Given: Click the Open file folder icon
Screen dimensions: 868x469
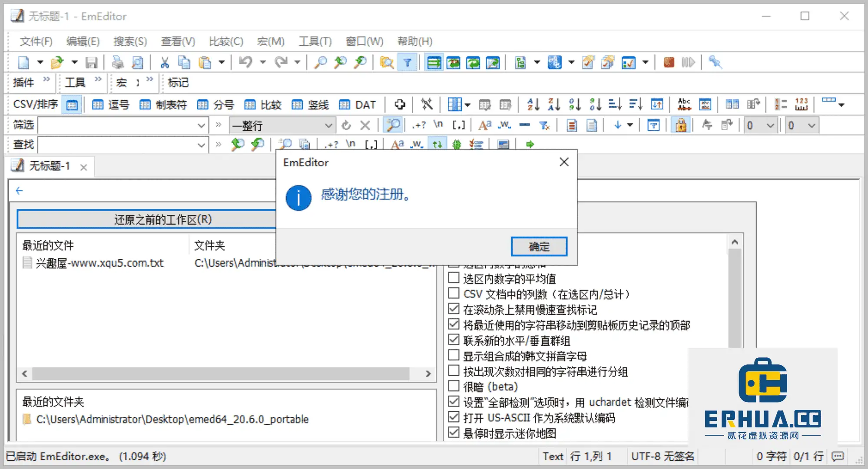Looking at the screenshot, I should (57, 63).
